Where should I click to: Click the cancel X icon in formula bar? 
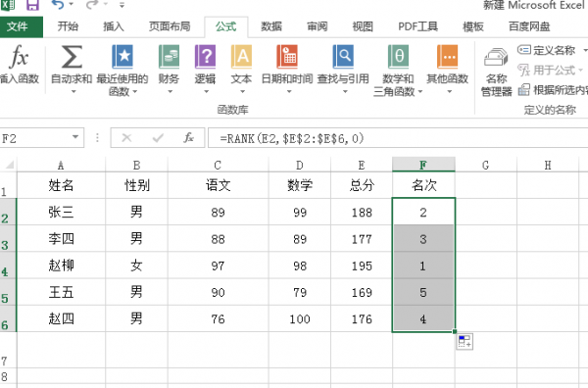tap(126, 138)
